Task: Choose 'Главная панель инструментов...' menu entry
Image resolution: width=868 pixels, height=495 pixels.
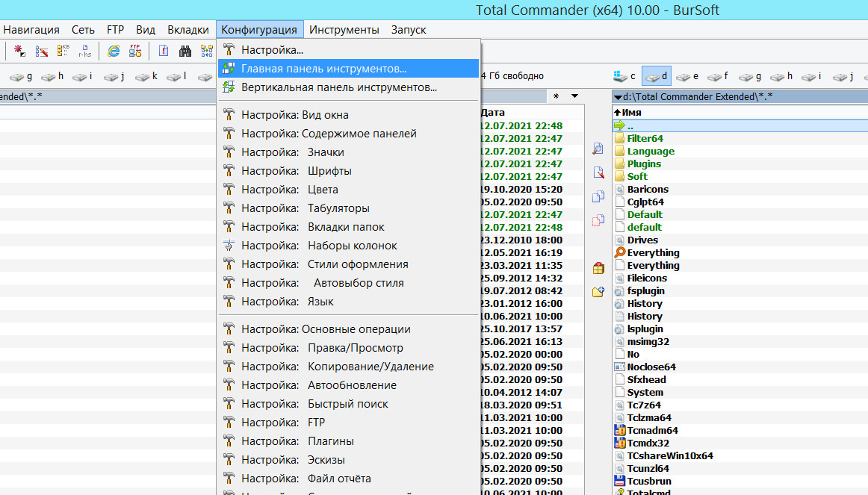Action: pos(323,68)
